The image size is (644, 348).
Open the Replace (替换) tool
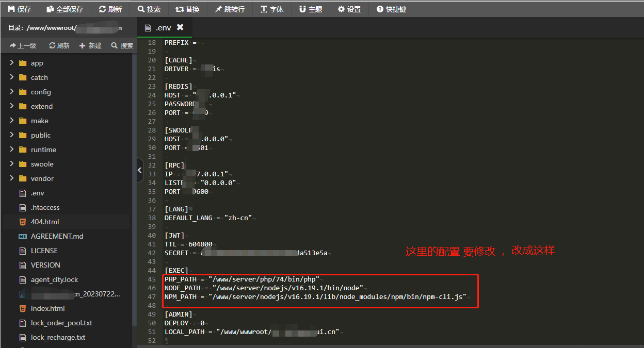coord(187,9)
